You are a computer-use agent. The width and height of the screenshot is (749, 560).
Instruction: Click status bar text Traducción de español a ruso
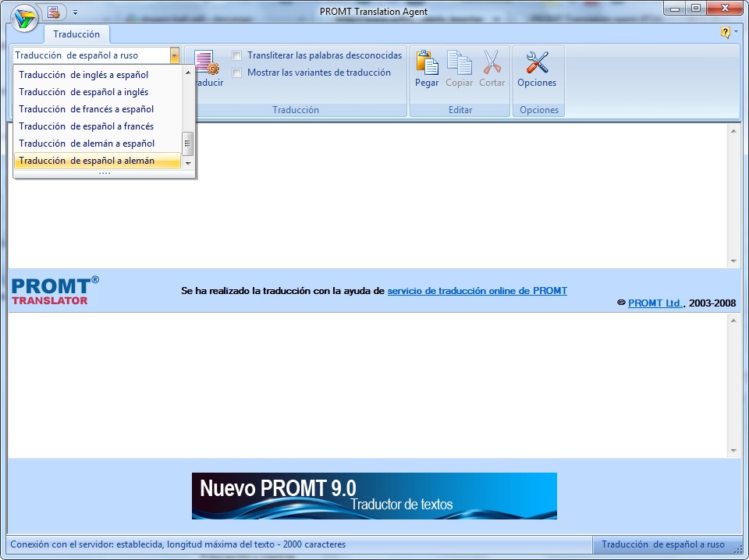663,544
